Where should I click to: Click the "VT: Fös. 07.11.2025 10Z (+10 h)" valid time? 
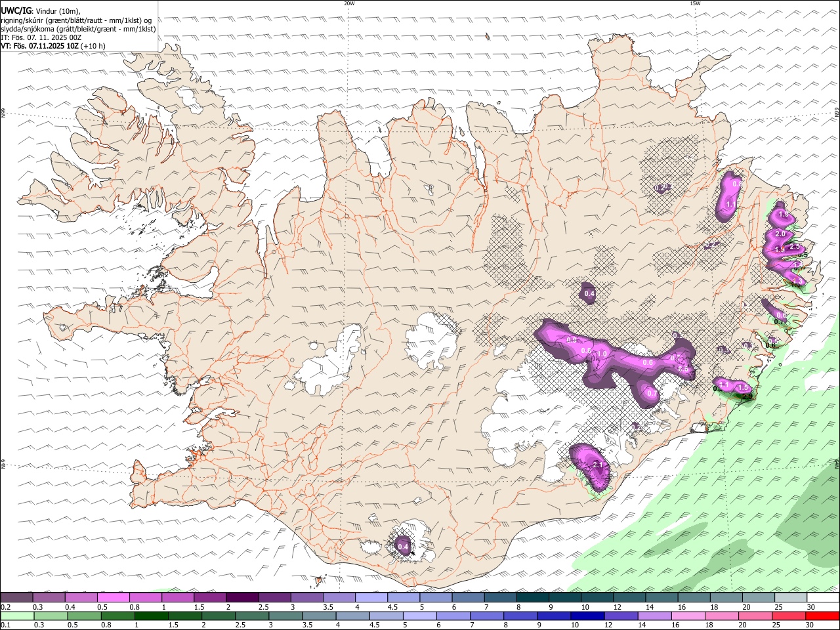(52, 47)
